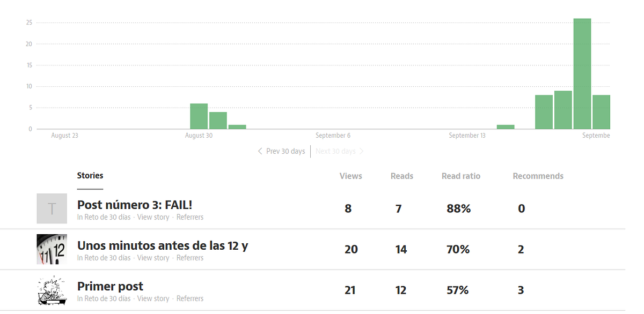The image size is (644, 314).
Task: Select the Stories tab
Action: click(90, 175)
